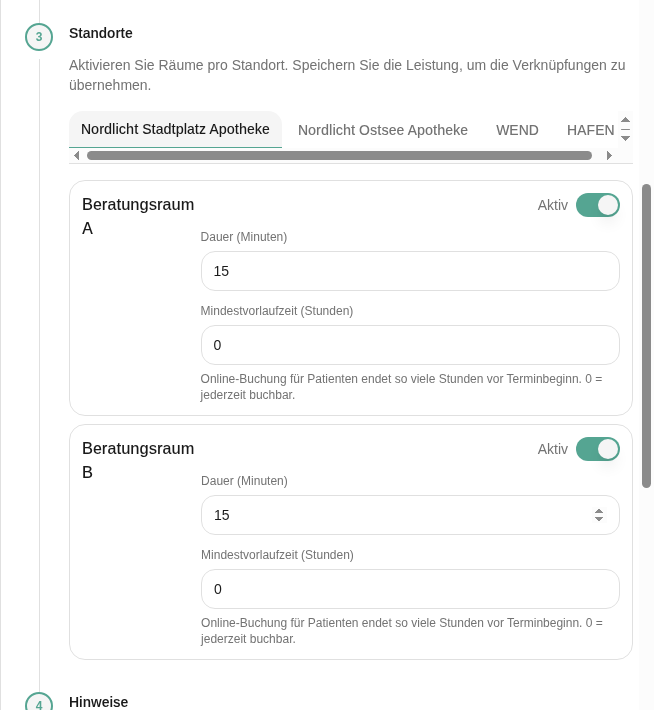Toggle Aktiv switch for Beratungsraum A

(598, 205)
